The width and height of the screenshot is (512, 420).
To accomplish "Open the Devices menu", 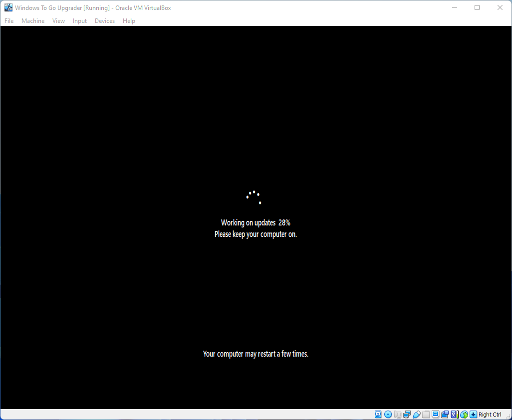I will (x=105, y=21).
